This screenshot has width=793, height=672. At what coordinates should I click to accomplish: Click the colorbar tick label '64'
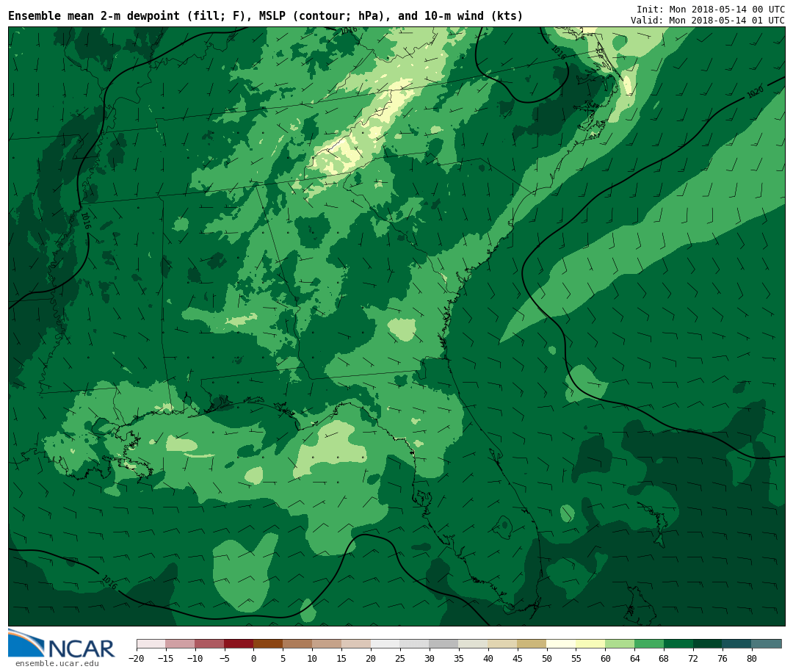pyautogui.click(x=634, y=658)
